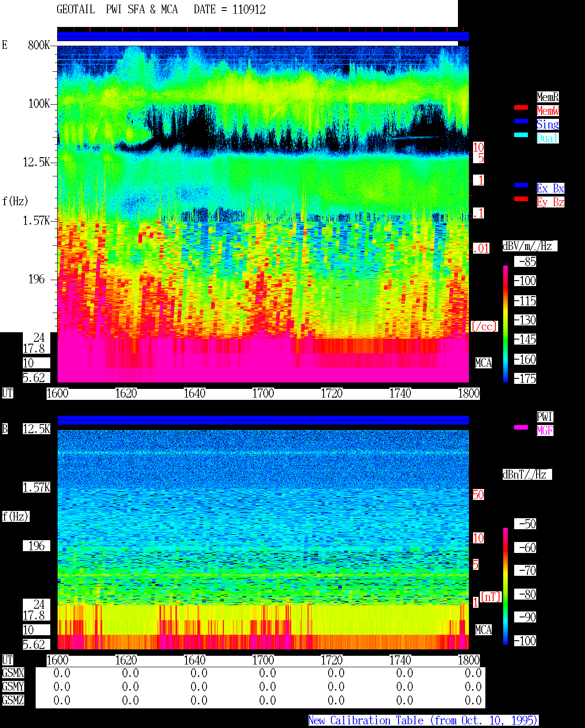Click the red '50' label beside B panel

point(478,494)
